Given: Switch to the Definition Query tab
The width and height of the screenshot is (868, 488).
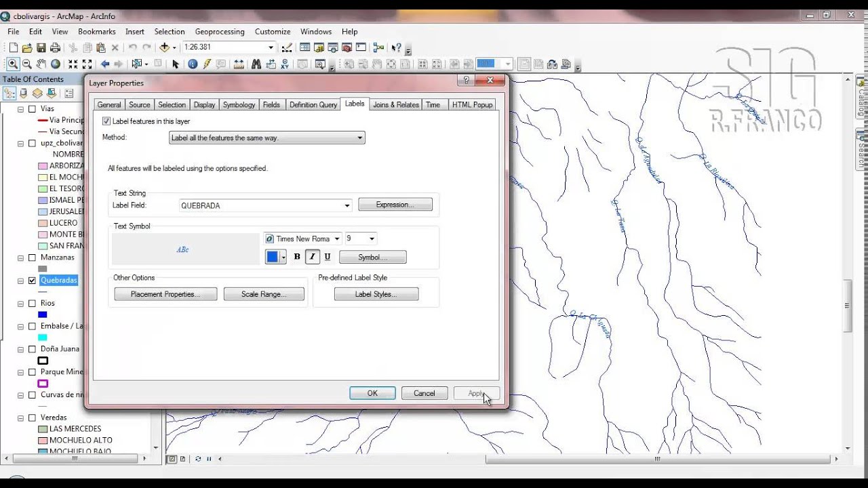Looking at the screenshot, I should 313,104.
